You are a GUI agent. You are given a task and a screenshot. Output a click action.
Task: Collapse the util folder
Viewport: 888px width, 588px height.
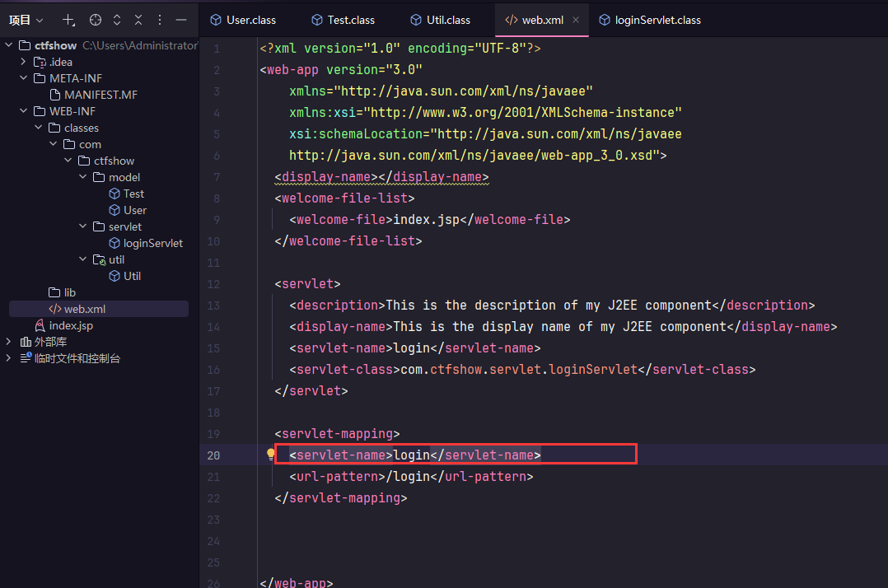82,259
